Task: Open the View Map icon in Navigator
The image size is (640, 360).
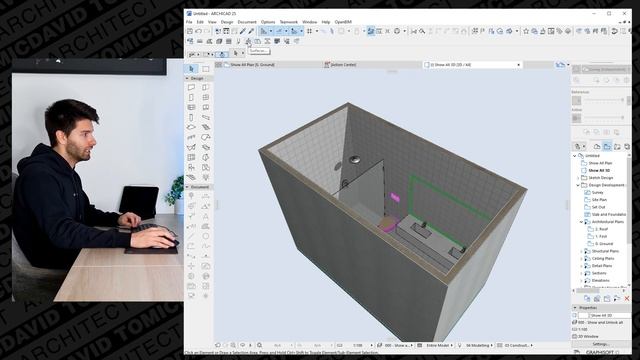Action: coord(607,146)
